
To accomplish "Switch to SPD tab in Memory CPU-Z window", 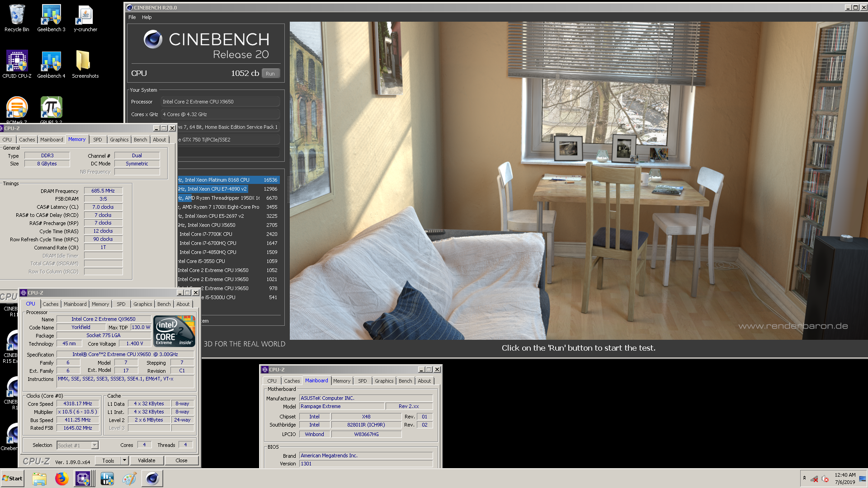I will (98, 140).
